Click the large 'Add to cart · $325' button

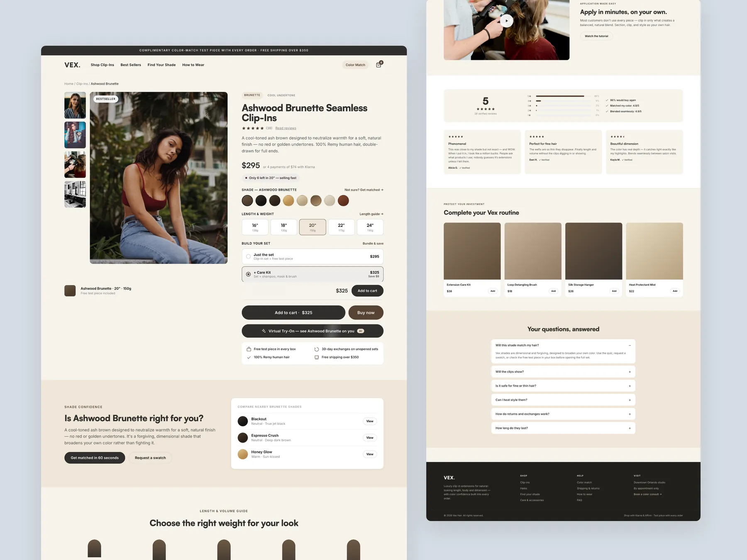[293, 313]
